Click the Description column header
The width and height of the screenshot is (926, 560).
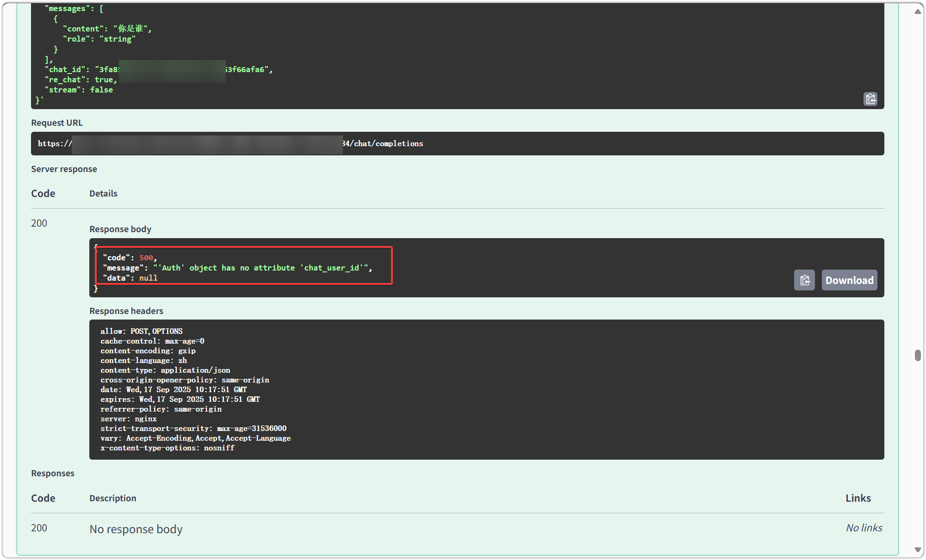[113, 498]
